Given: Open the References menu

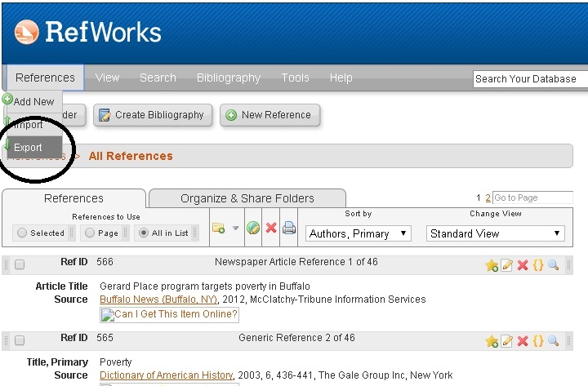Looking at the screenshot, I should (x=46, y=78).
